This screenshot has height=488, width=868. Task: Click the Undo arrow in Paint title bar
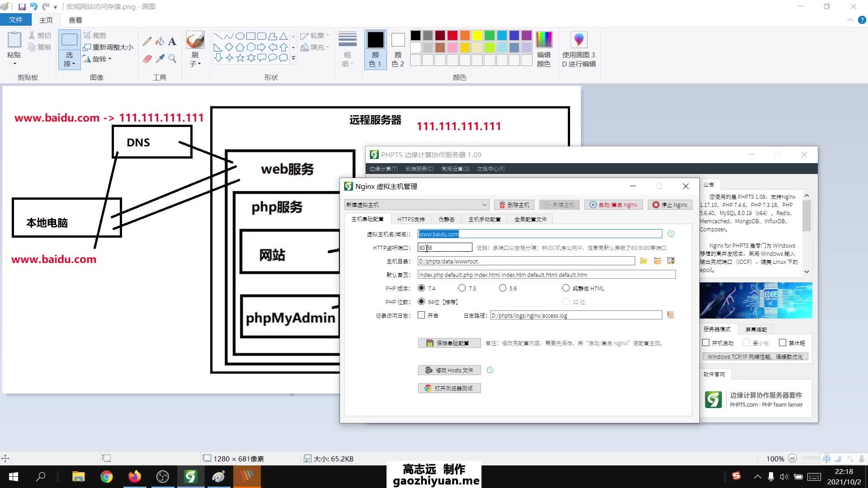[33, 7]
